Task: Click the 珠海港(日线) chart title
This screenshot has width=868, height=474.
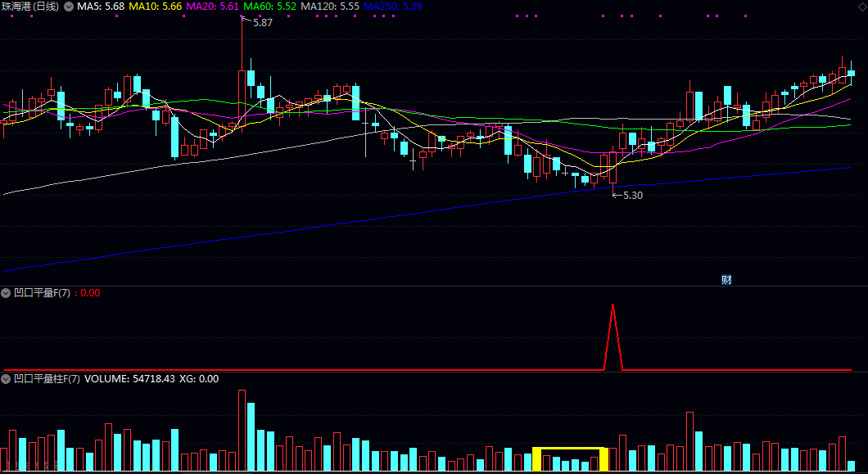Action: pos(31,7)
